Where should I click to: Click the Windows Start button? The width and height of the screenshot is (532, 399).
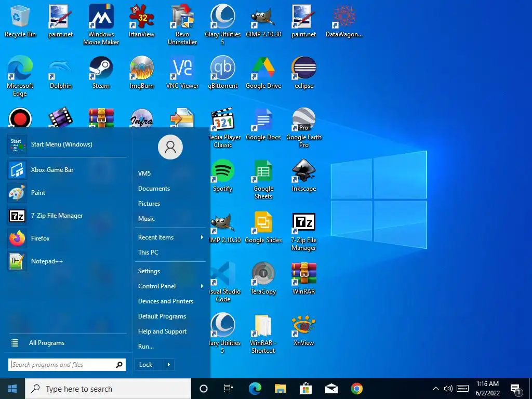[12, 389]
